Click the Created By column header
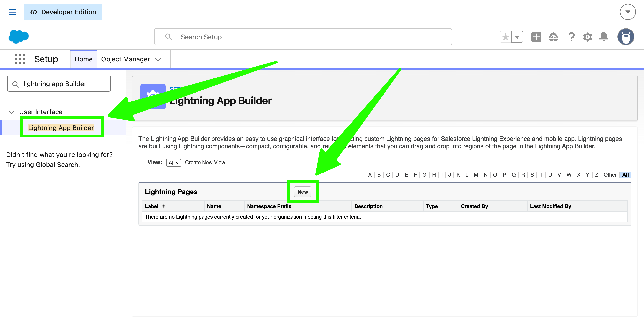The image size is (644, 323). coord(474,206)
